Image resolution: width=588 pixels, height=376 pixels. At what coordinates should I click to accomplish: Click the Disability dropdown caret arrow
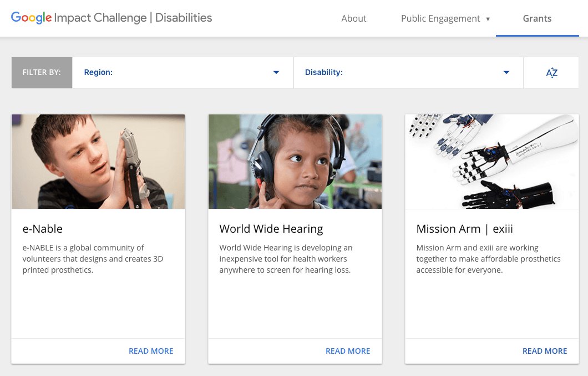506,73
